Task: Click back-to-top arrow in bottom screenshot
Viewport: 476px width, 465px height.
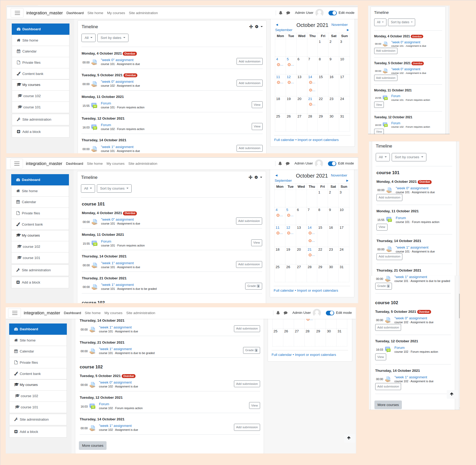Action: click(349, 438)
